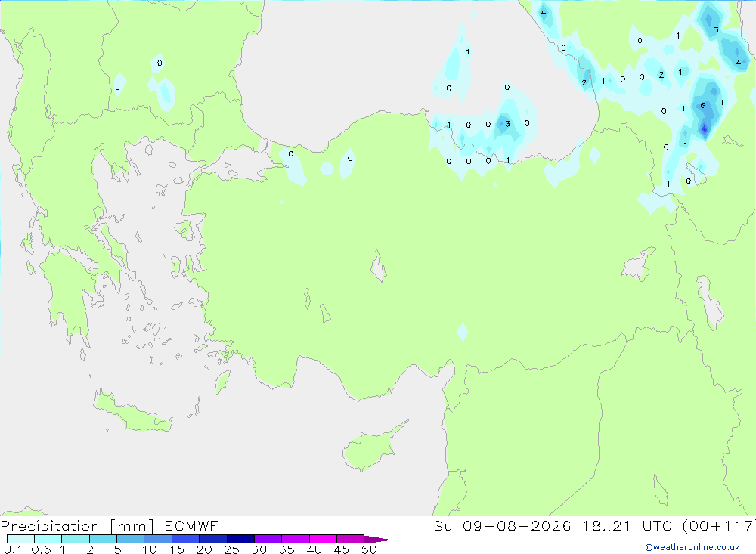Image resolution: width=756 pixels, height=554 pixels.
Task: Click the '18..21 UTC' time range text
Action: point(627,525)
